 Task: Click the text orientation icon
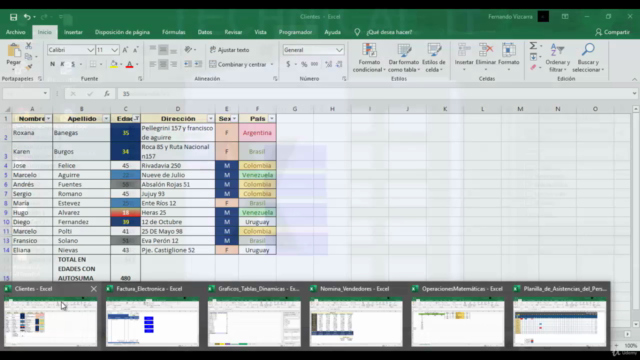coord(188,50)
